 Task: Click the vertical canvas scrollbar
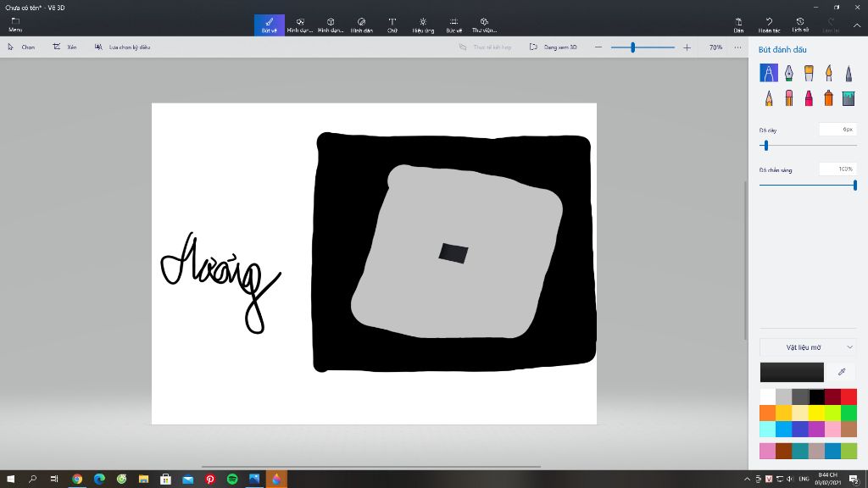[x=745, y=260]
